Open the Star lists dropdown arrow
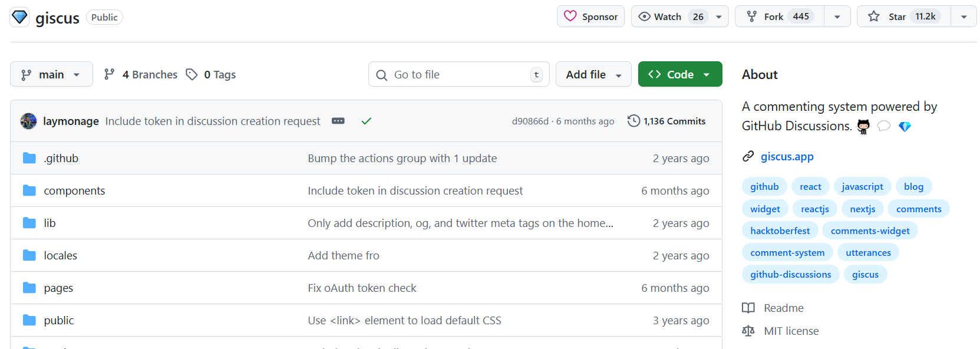 963,17
